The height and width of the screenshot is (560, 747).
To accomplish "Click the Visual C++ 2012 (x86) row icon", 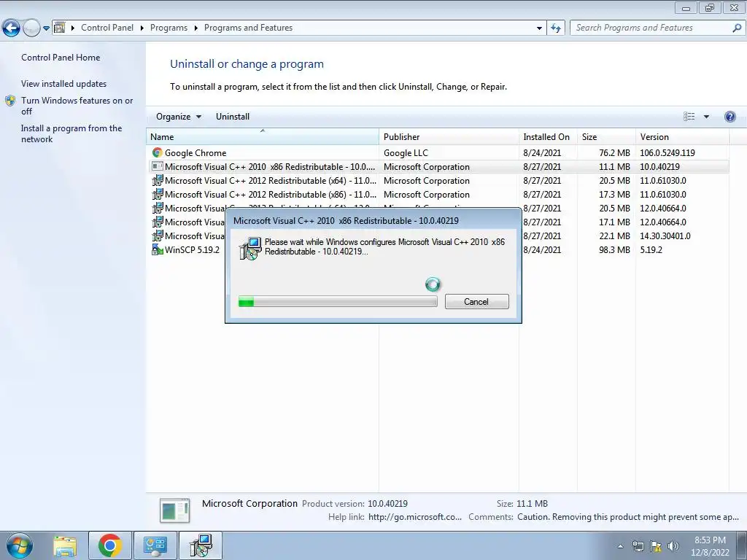I will coord(158,194).
